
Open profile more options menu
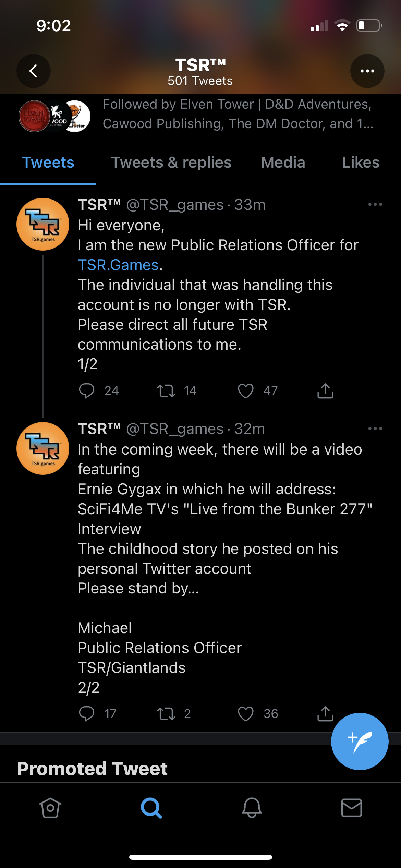tap(367, 71)
